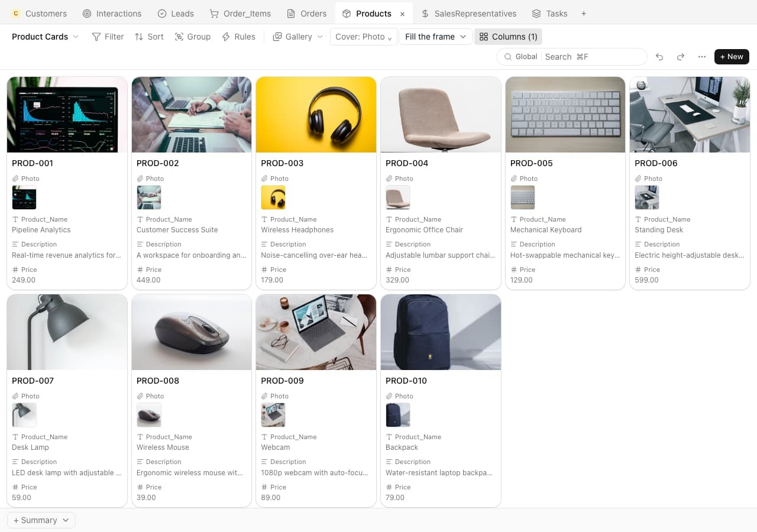
Task: Open the Gallery layout dropdown
Action: tap(298, 37)
